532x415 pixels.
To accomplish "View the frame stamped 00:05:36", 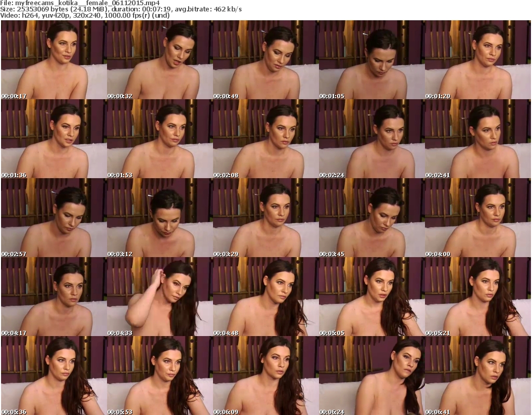I will coord(54,376).
